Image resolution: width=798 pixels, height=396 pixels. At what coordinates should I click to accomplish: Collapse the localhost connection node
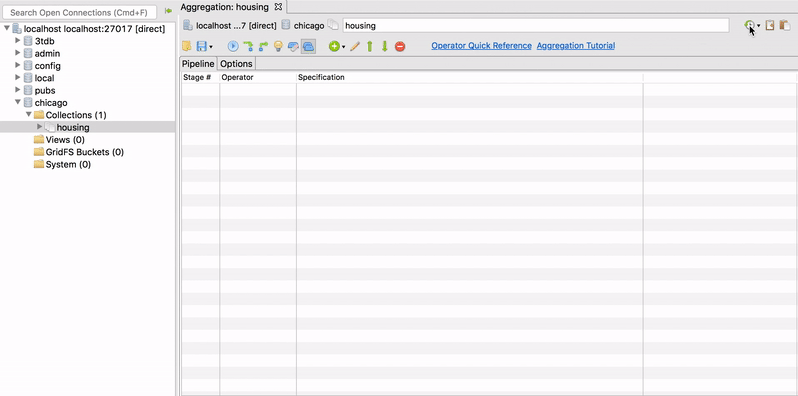[x=7, y=29]
